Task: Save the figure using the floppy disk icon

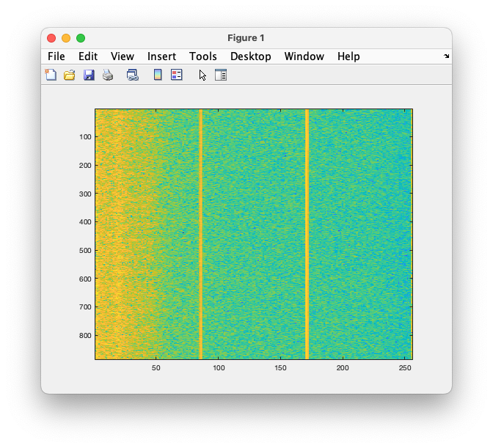Action: pyautogui.click(x=89, y=75)
